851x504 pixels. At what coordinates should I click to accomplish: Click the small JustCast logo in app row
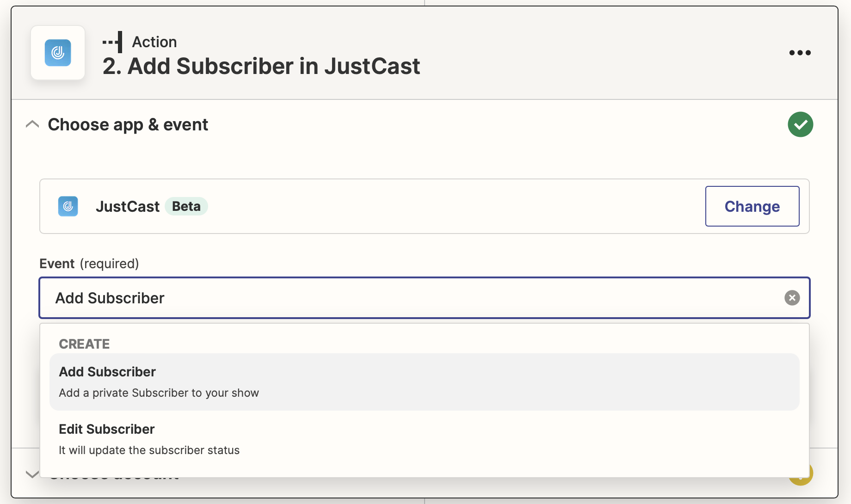68,206
